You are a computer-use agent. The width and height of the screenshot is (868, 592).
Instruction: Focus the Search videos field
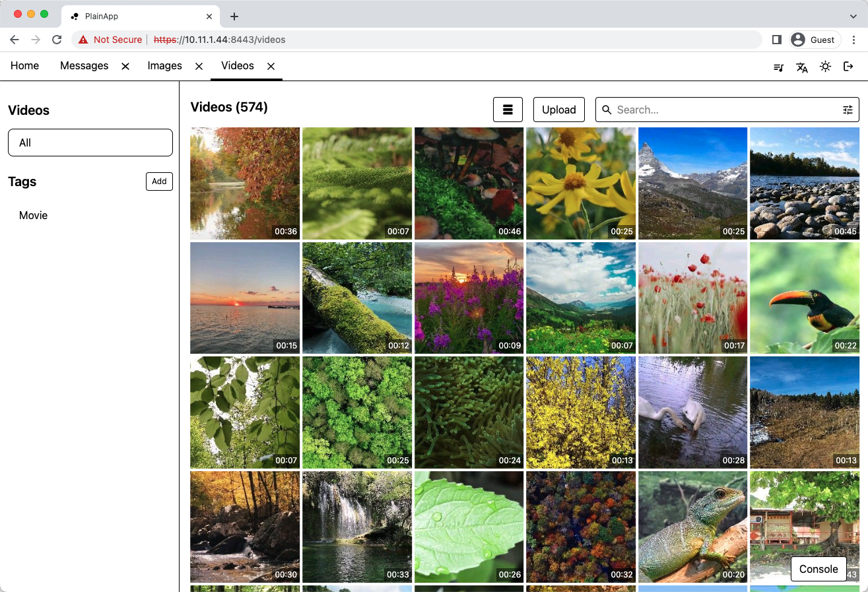726,110
